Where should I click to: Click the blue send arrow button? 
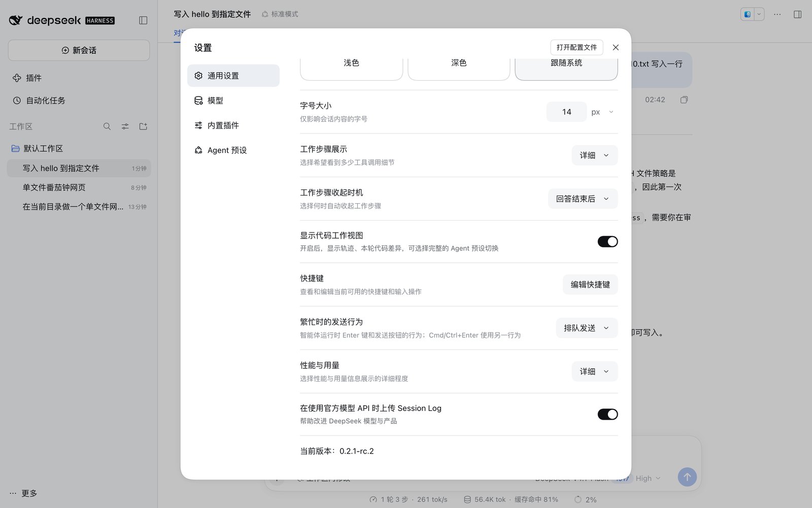[x=687, y=477]
